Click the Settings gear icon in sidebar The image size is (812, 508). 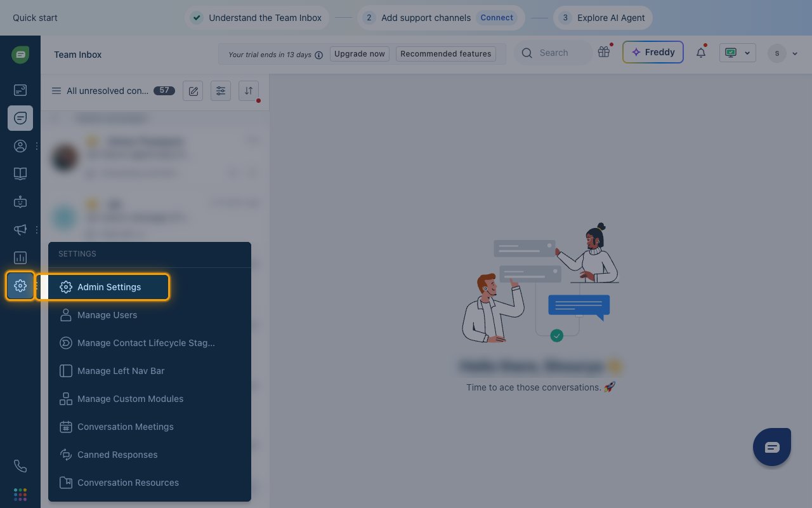click(x=20, y=286)
